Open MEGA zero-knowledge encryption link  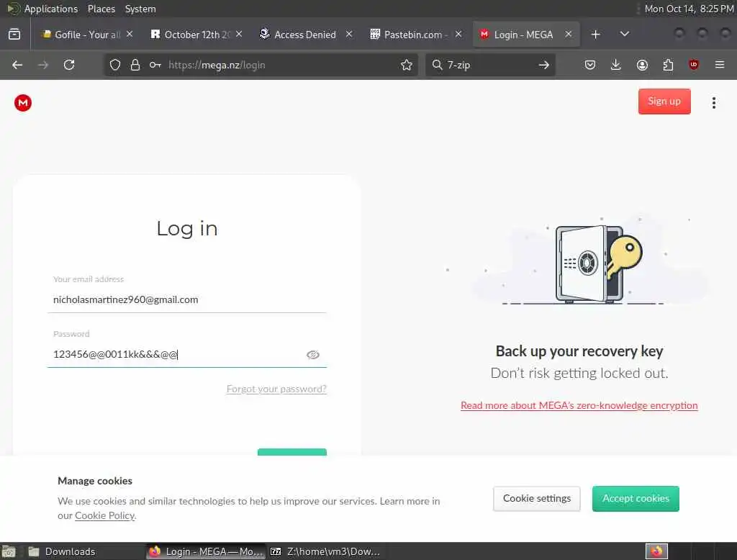[x=579, y=405]
